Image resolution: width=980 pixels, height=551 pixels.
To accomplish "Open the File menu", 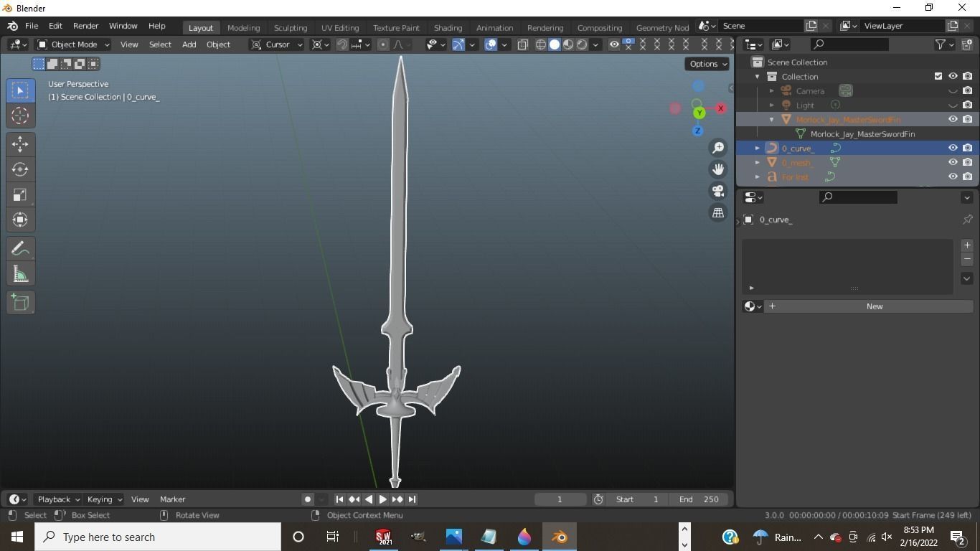I will [x=32, y=26].
